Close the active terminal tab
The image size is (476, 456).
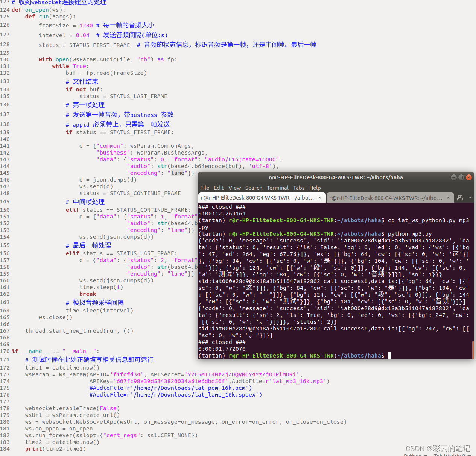coord(320,197)
